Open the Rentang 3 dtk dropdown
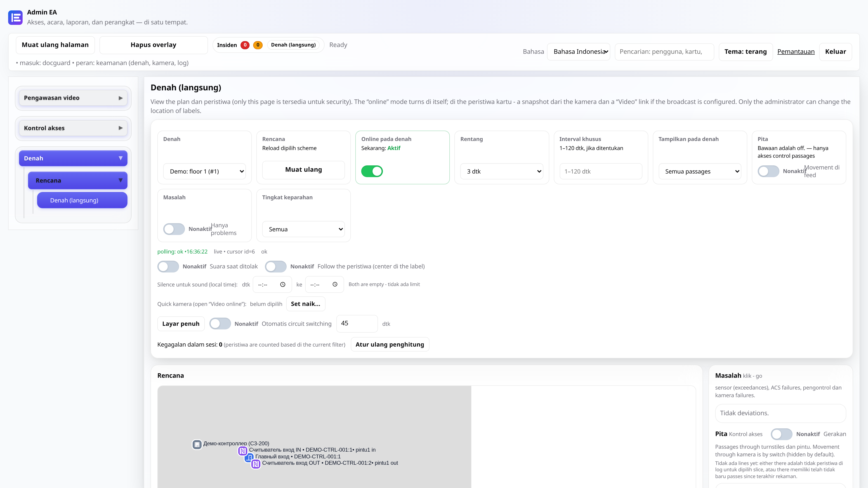Screen dimensions: 868x488 [502, 171]
